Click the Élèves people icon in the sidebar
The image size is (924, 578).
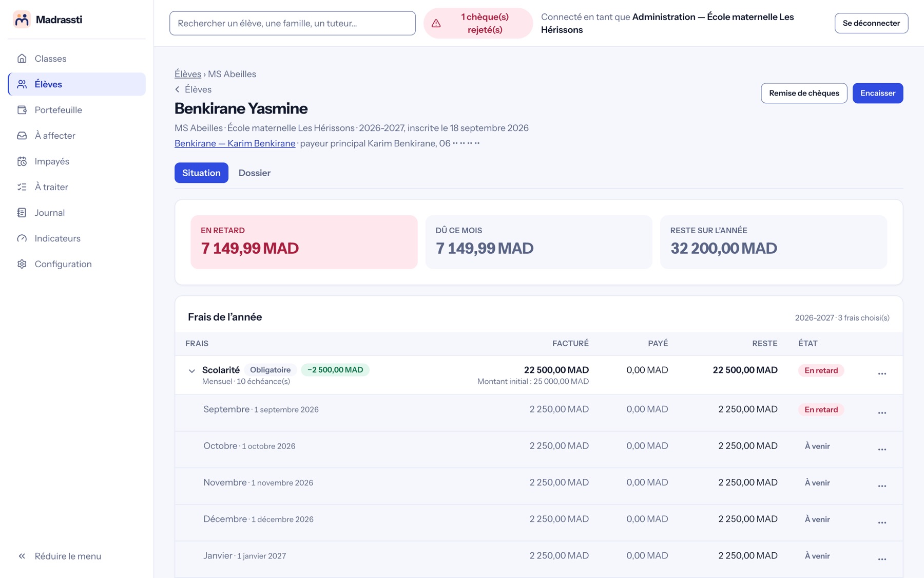[x=22, y=84]
